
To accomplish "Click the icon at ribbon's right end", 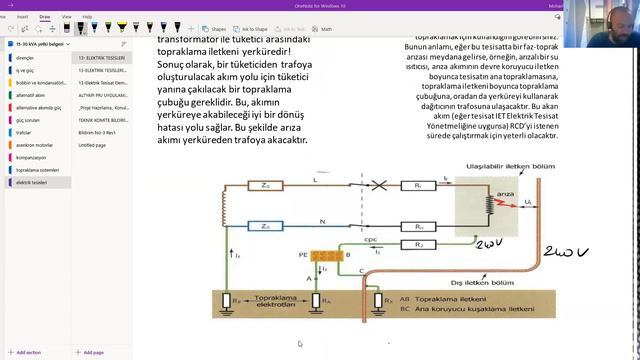I will (557, 17).
